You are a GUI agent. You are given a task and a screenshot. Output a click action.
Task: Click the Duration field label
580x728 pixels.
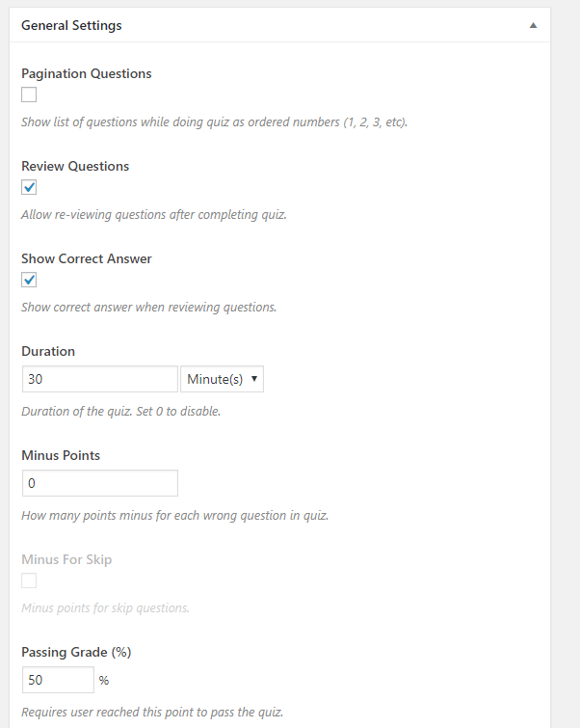[48, 351]
